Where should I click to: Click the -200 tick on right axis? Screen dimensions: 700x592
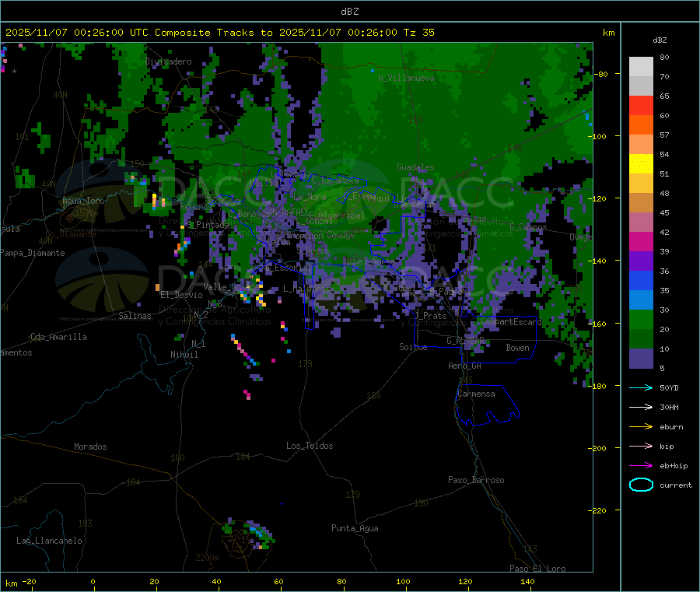598,448
